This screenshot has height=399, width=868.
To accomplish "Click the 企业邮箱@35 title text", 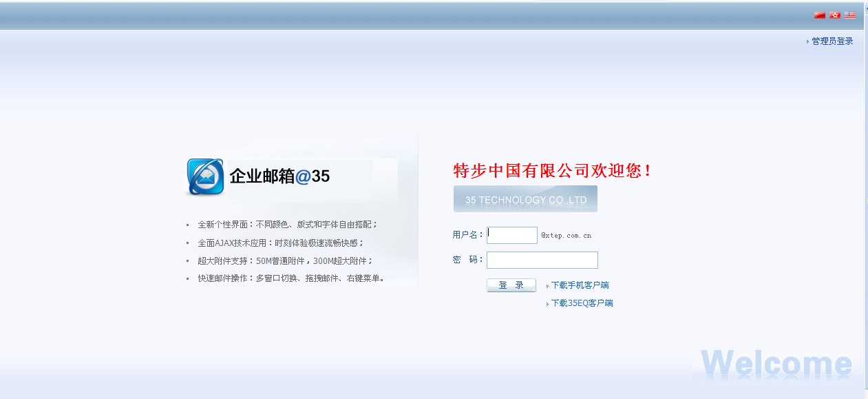I will click(279, 176).
